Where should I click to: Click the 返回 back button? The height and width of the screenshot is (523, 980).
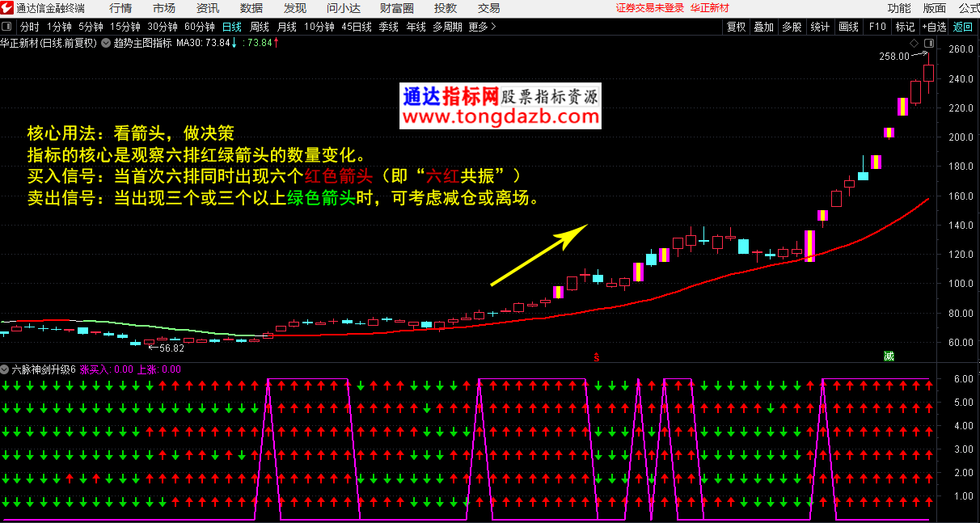963,27
